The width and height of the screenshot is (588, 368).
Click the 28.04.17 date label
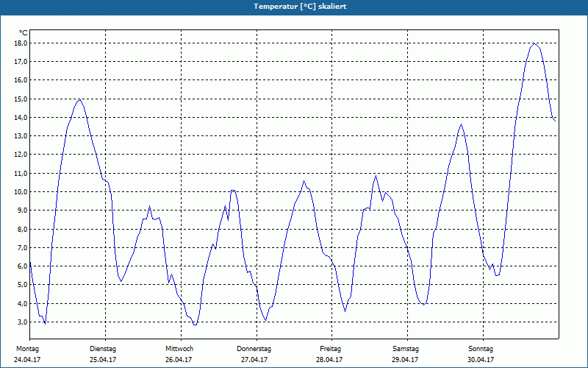(329, 360)
